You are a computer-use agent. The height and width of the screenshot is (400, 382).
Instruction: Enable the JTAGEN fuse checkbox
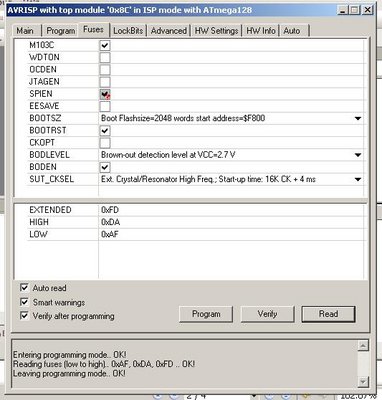pos(105,82)
